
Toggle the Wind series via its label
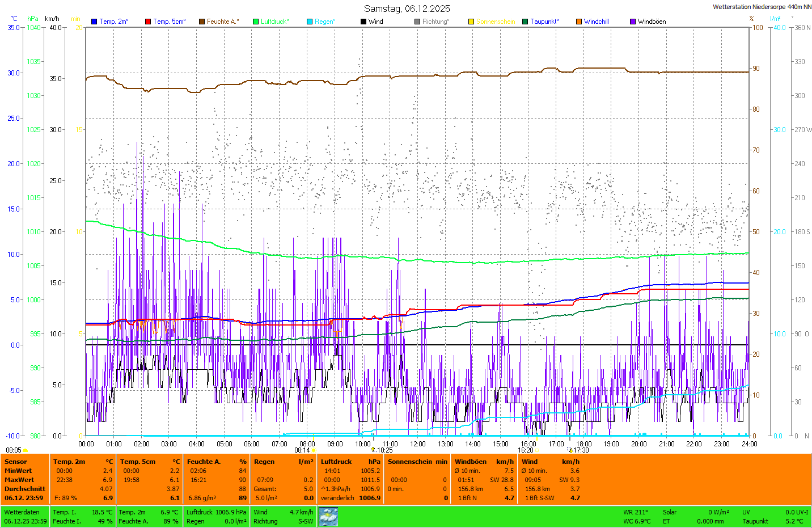pos(375,22)
